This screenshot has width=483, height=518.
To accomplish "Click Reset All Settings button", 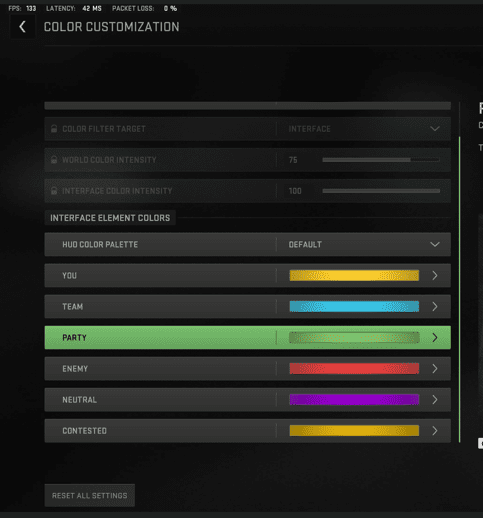I will tap(90, 495).
